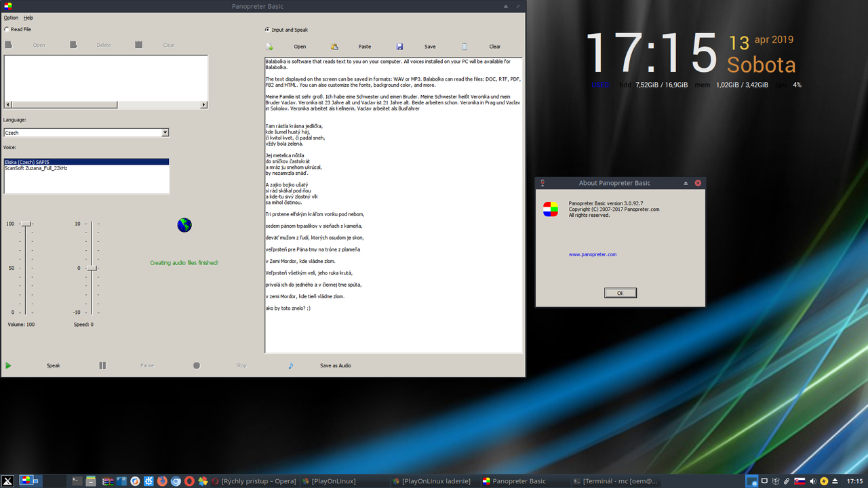The height and width of the screenshot is (488, 868).
Task: Click the paperclip clipboard tray icon
Action: tap(787, 481)
